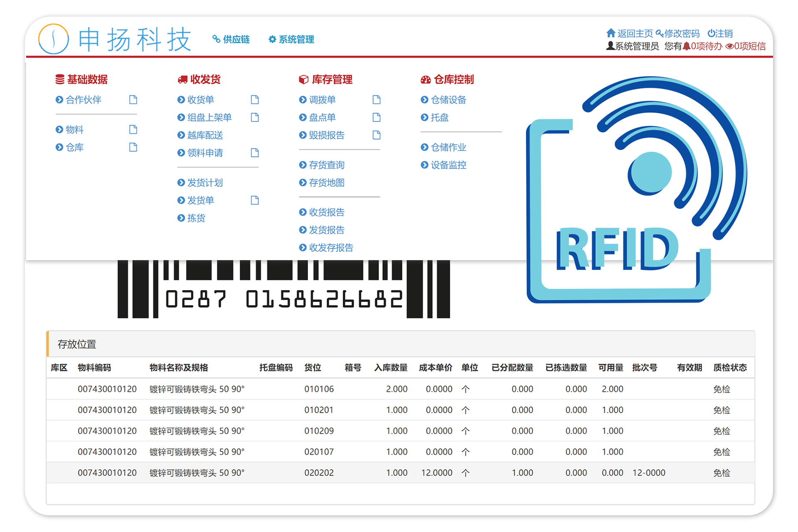This screenshot has width=798, height=532.
Task: Open 收货单 menu item
Action: coord(196,100)
